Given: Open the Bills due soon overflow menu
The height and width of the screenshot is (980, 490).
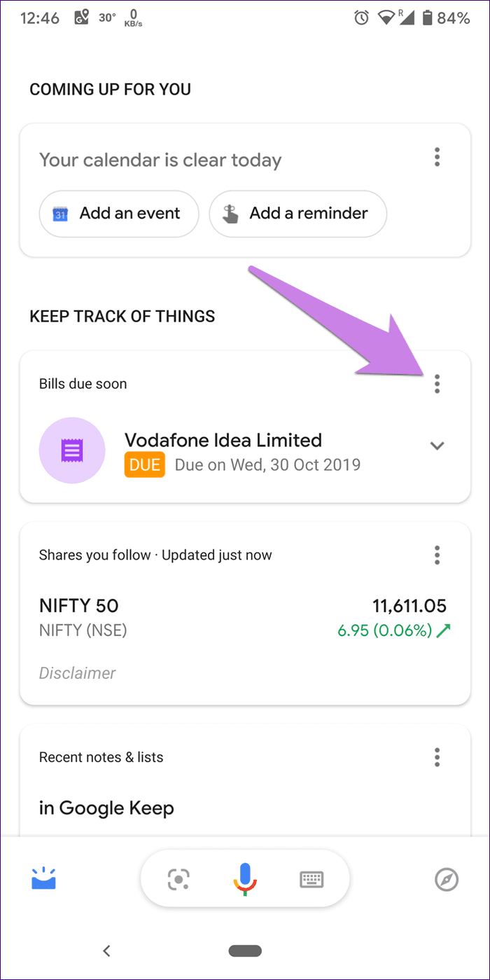Looking at the screenshot, I should point(437,384).
